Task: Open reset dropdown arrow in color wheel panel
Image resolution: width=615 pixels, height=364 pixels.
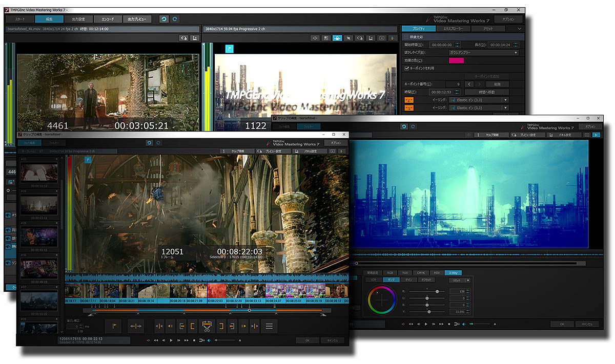Action: [467, 280]
